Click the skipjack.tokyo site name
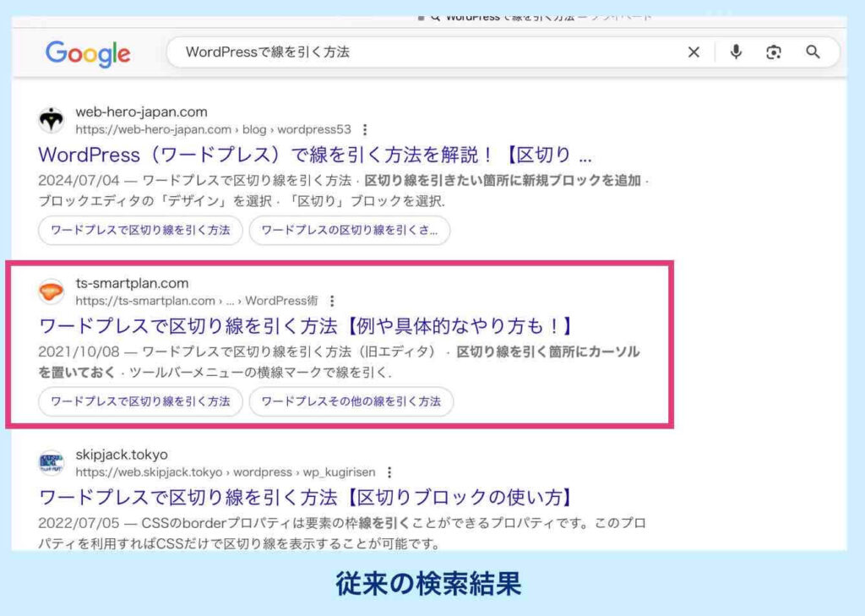 click(x=122, y=455)
